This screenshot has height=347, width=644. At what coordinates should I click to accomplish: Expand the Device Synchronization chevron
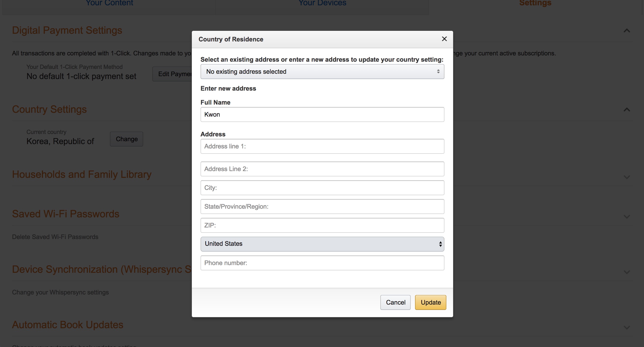[x=626, y=272]
